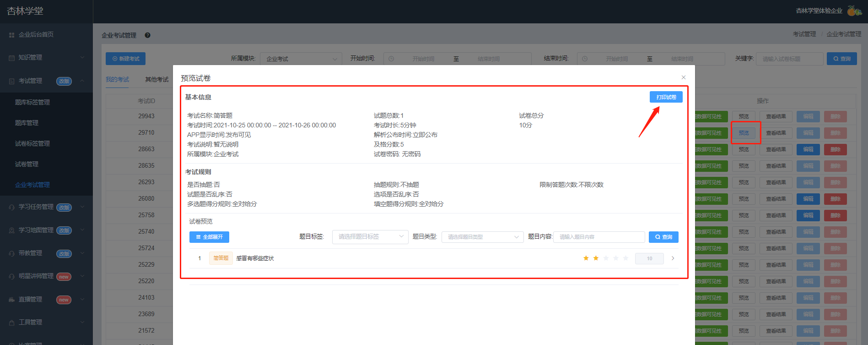Expand question 1 using the right chevron
Screen dimensions: 868x345
[673, 258]
